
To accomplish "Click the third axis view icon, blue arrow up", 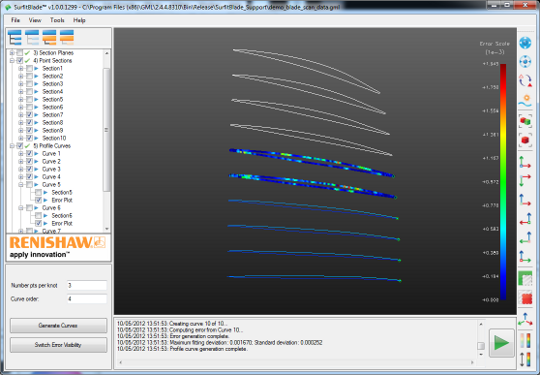I will (525, 200).
